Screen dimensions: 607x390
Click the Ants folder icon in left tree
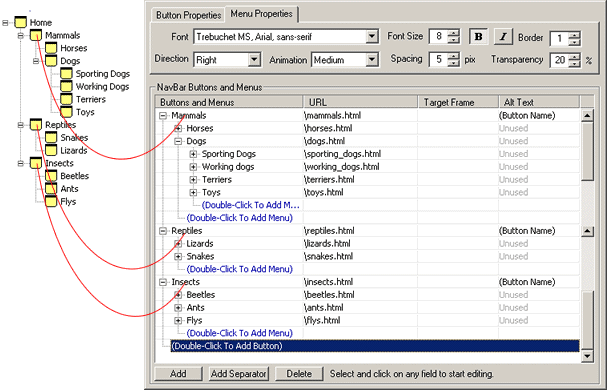tap(51, 189)
